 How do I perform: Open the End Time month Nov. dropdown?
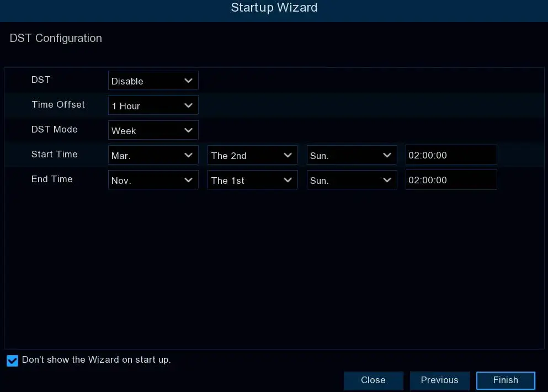(x=153, y=180)
